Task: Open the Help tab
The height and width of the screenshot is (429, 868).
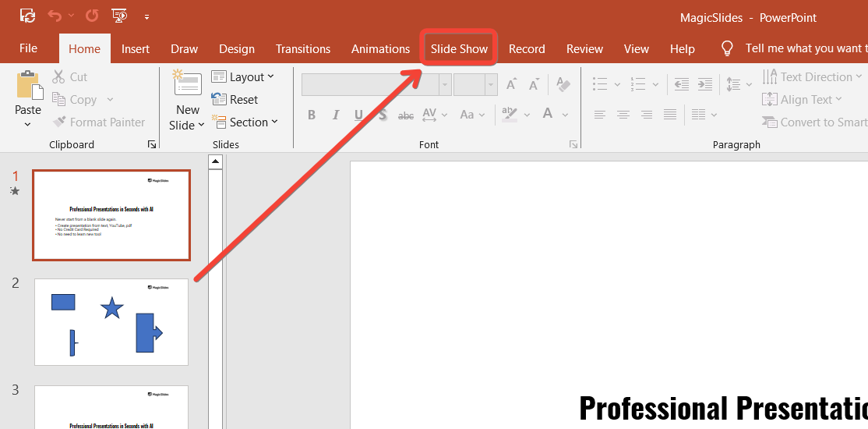Action: (683, 49)
